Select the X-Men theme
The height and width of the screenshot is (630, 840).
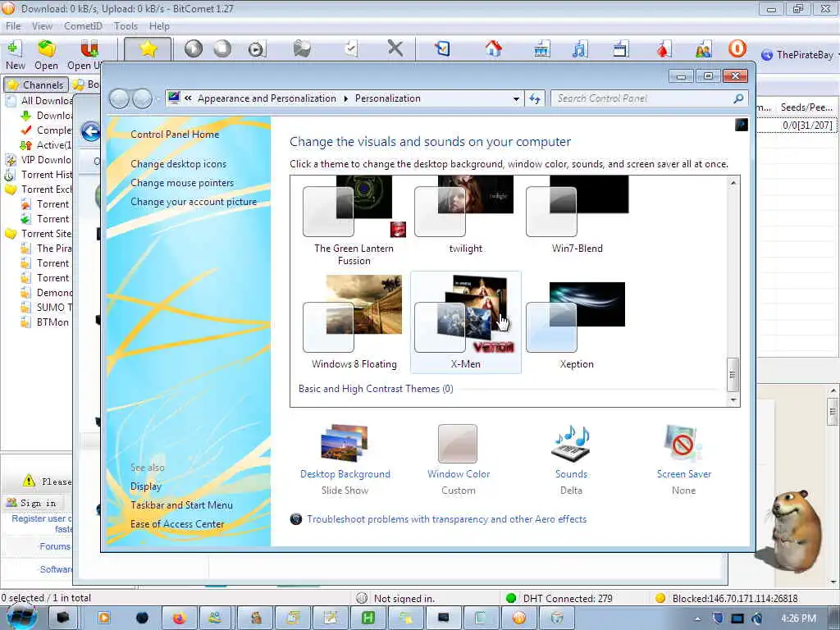pos(466,322)
